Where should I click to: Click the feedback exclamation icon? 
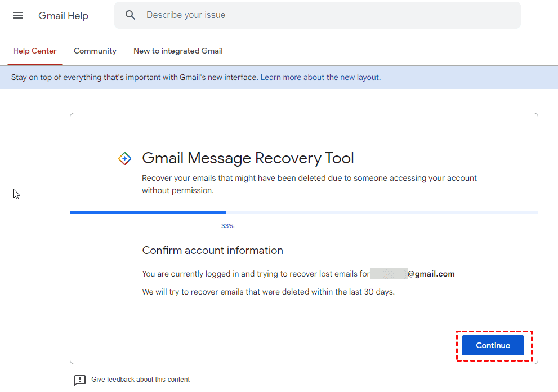coord(80,380)
